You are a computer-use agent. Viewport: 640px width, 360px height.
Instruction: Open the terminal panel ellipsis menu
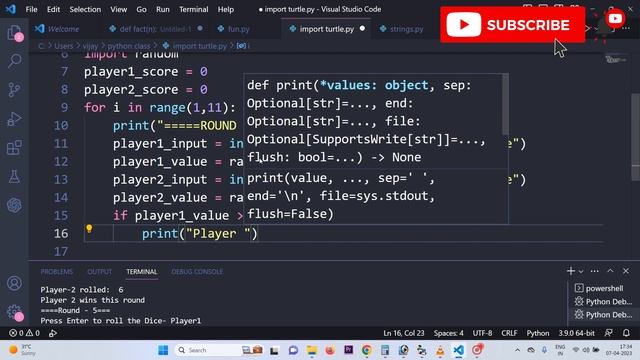595,271
